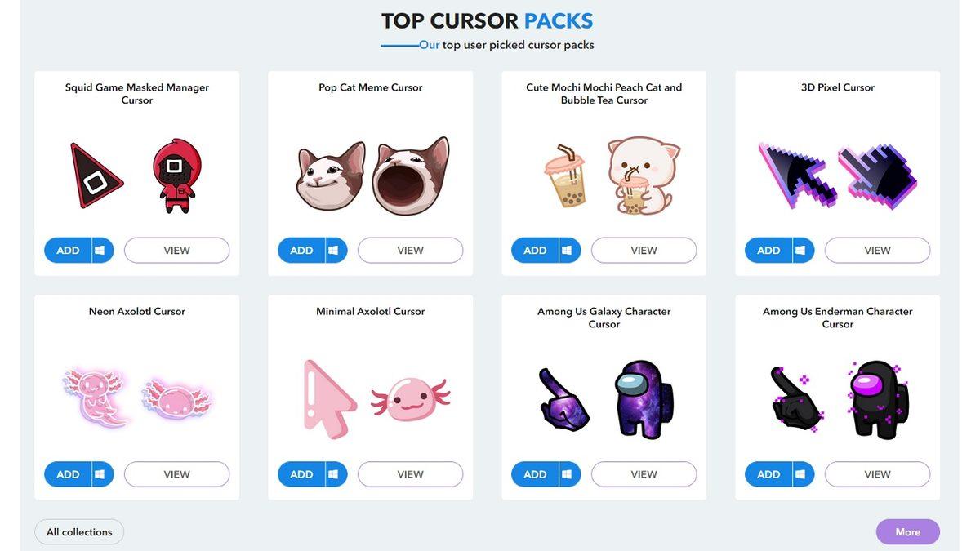Open the Among Us Enderman Character Cursor title
Screen dimensions: 980x551
pyautogui.click(x=838, y=318)
